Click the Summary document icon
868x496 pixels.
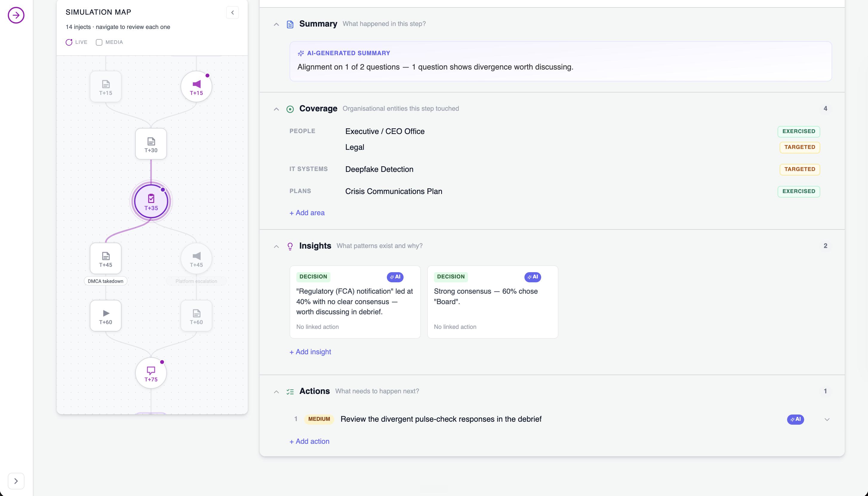pyautogui.click(x=290, y=24)
